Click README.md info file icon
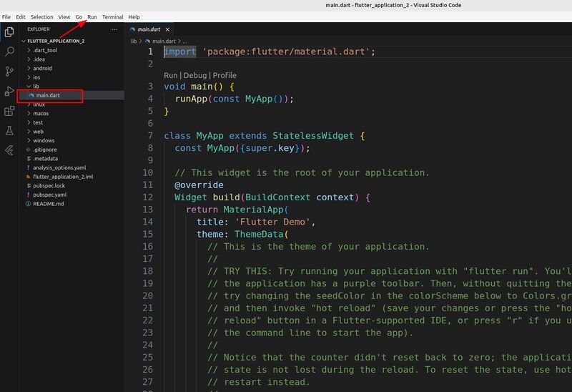This screenshot has height=392, width=572. coord(28,204)
